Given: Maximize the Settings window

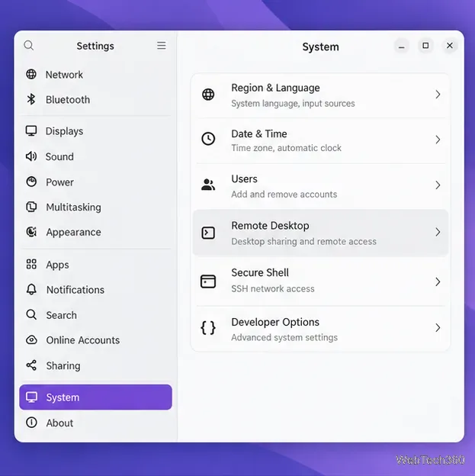Looking at the screenshot, I should pos(425,46).
